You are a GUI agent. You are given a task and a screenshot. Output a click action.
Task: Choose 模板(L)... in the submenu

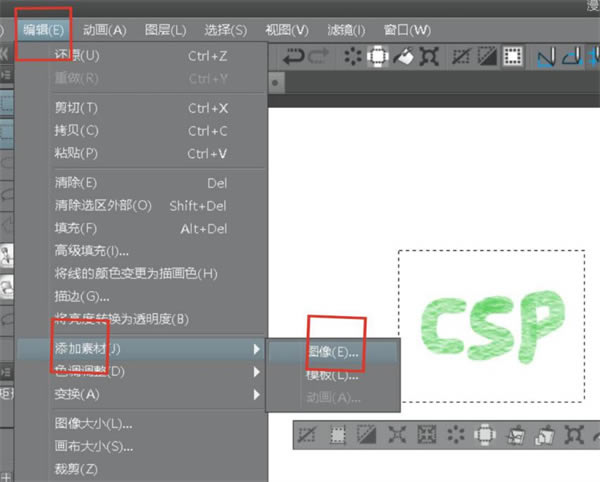coord(333,376)
